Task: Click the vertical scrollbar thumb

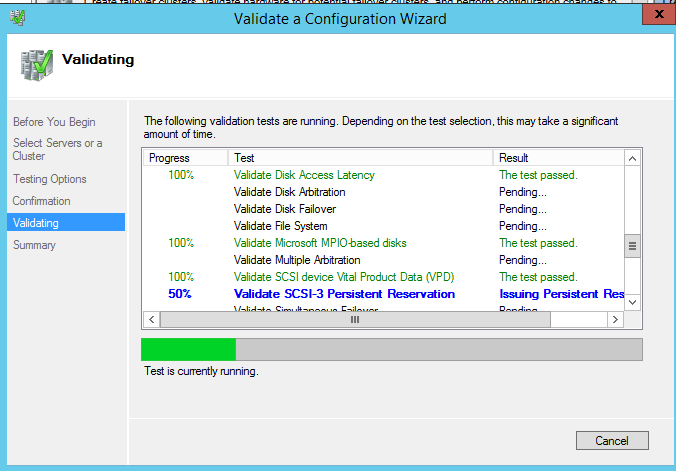Action: click(x=632, y=246)
